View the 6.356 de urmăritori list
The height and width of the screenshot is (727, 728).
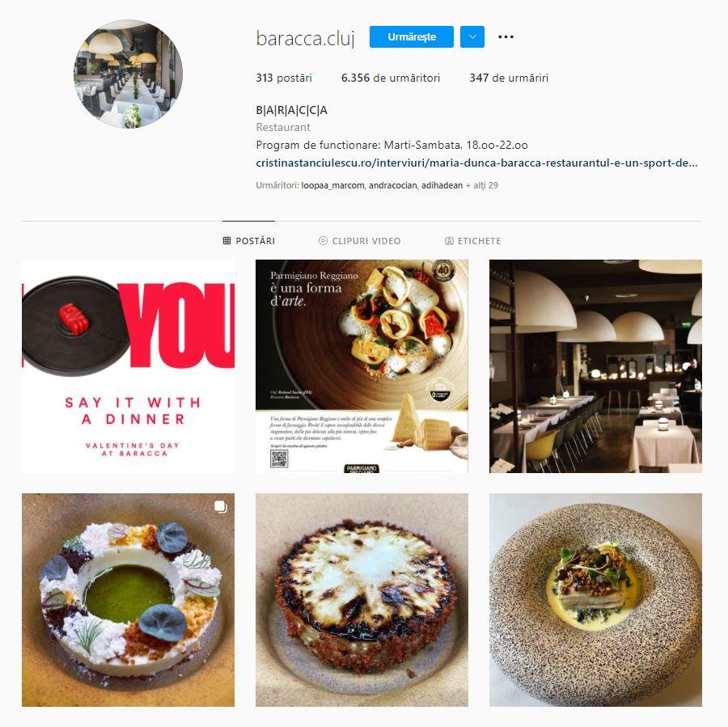tap(391, 78)
